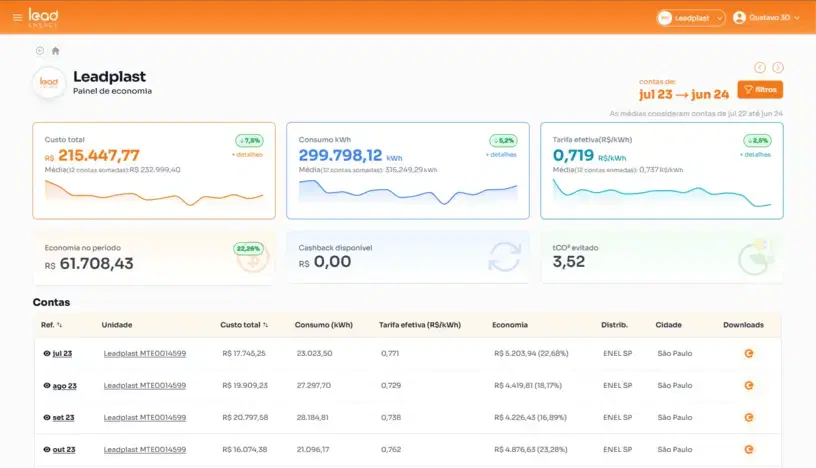Click the 5,2% badge on Consumo kWh
The height and width of the screenshot is (468, 816).
[x=503, y=141]
